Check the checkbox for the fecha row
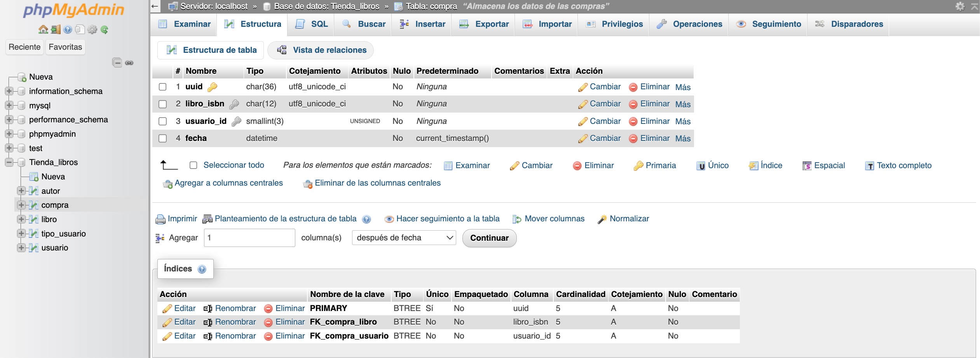The width and height of the screenshot is (980, 358). 163,138
